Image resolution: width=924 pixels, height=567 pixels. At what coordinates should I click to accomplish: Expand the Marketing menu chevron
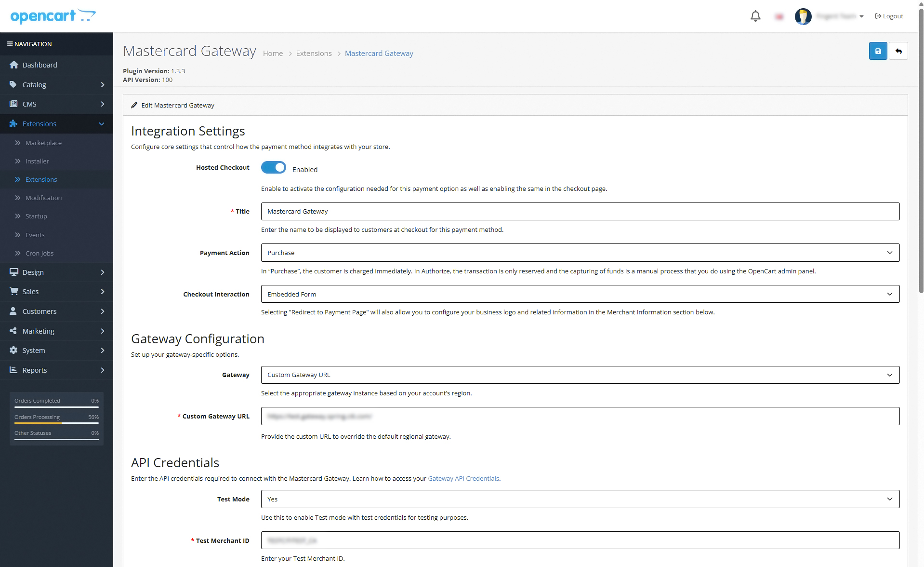click(102, 331)
